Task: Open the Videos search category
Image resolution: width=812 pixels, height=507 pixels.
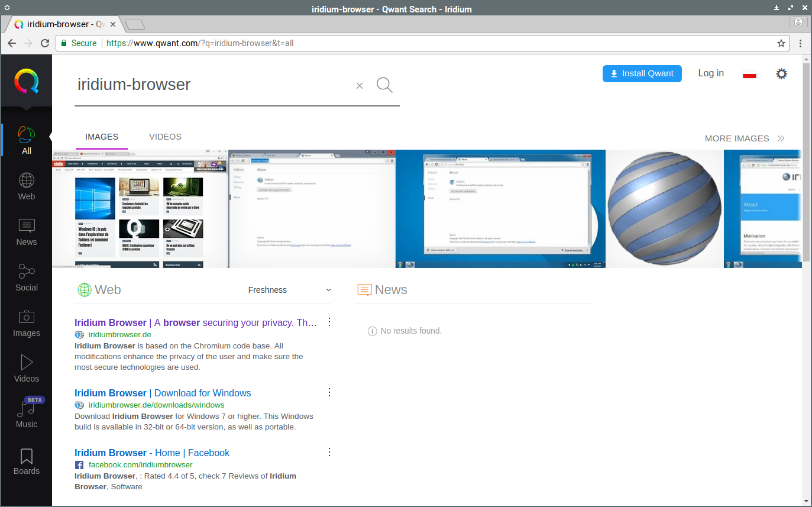Action: [x=27, y=368]
